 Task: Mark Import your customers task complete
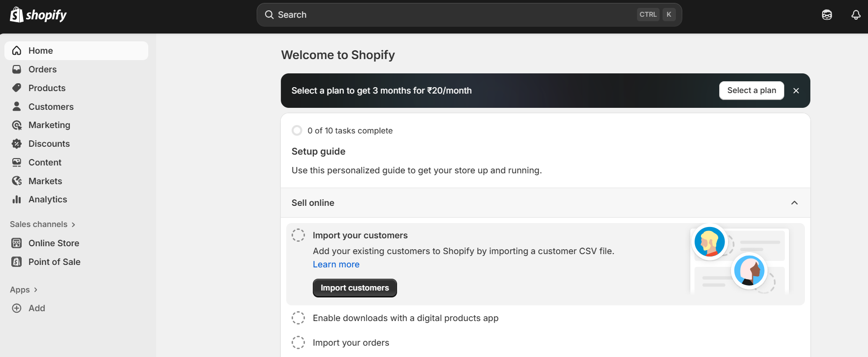(x=298, y=235)
